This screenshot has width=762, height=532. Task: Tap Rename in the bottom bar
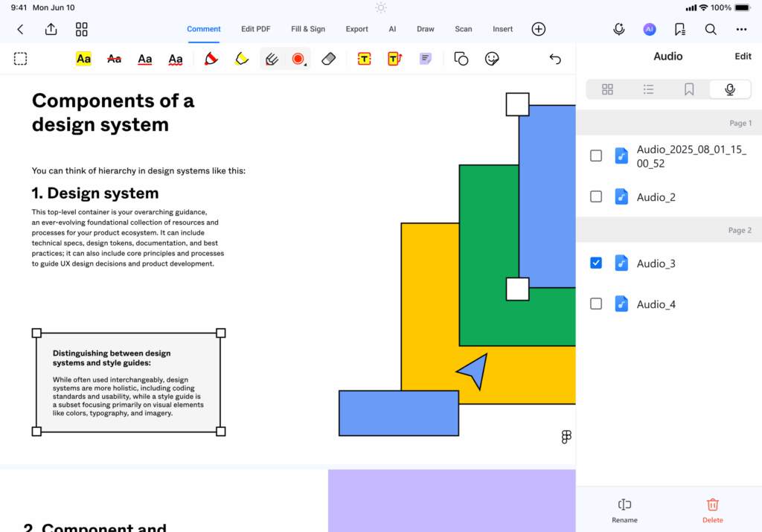(x=624, y=510)
